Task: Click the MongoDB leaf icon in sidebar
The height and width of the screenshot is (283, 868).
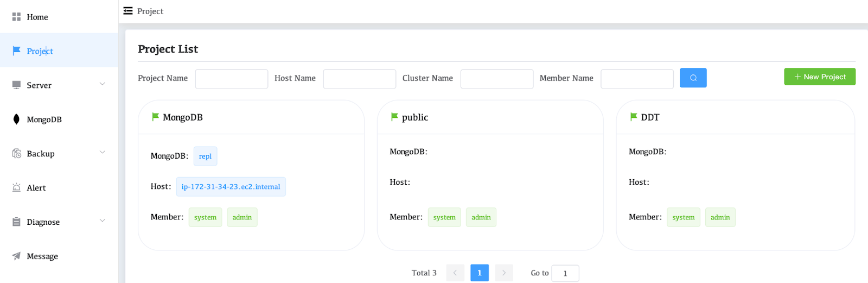Action: tap(16, 120)
